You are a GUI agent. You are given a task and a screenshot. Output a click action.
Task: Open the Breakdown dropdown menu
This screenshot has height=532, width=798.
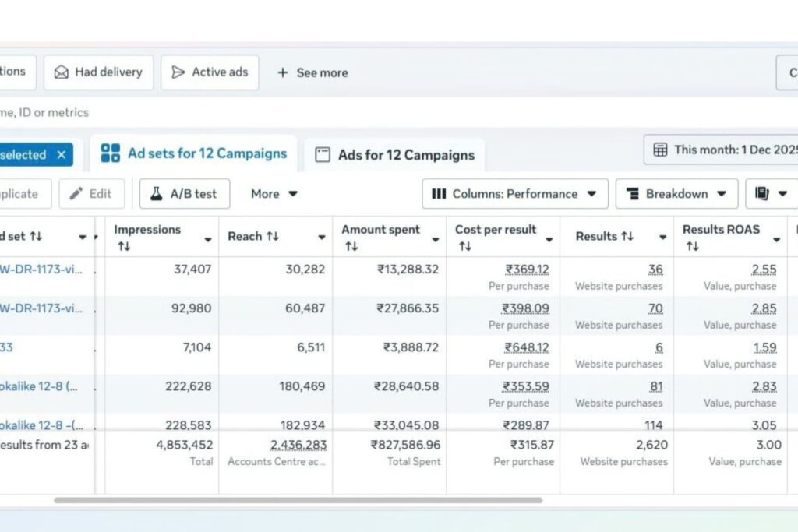pos(676,193)
